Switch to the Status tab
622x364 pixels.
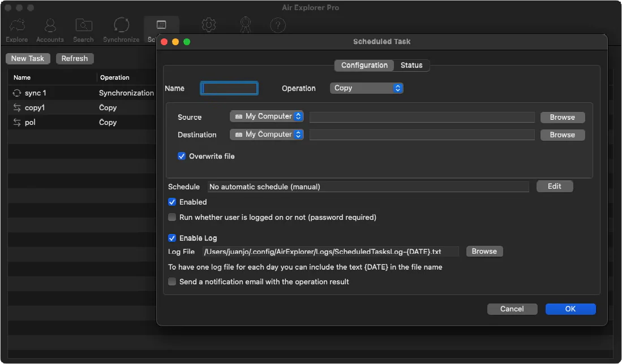[x=411, y=65]
